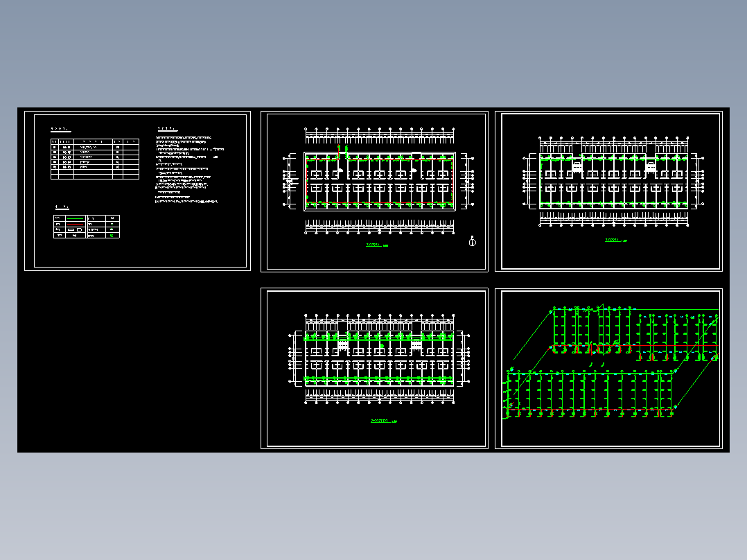Click green title under red-loop floor plan
Screen dimensions: 747x560
tap(377, 245)
